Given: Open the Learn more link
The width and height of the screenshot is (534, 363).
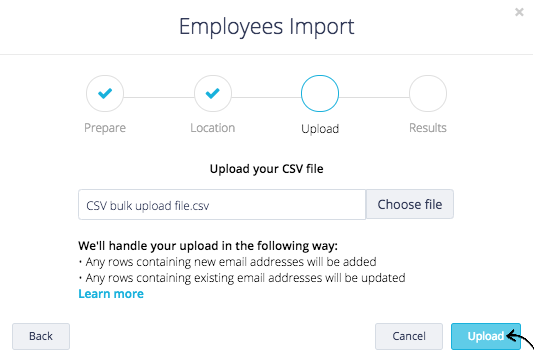Looking at the screenshot, I should (x=111, y=294).
